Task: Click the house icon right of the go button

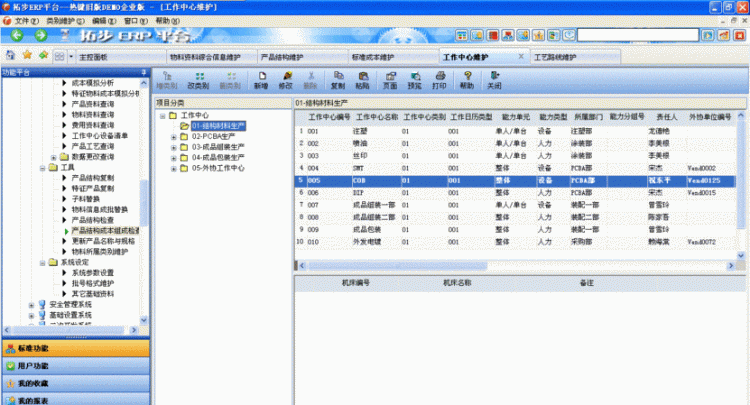Action: 724,35
